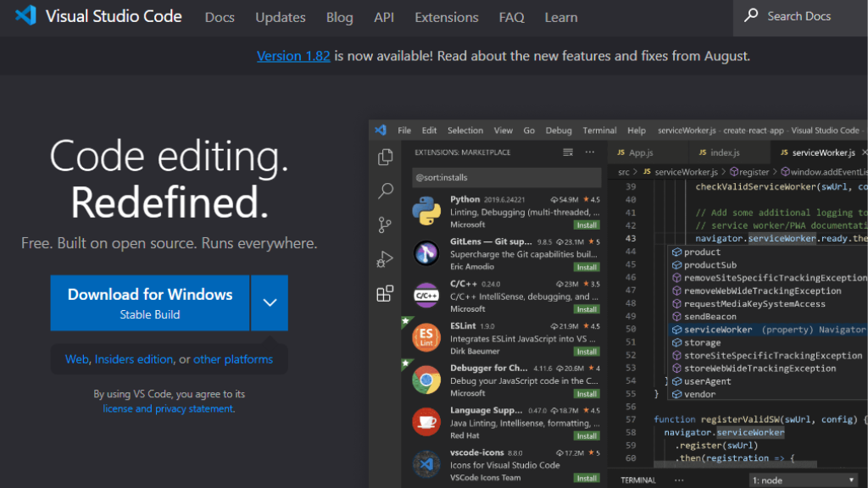
Task: Click the extensions list filter icon
Action: click(x=568, y=152)
